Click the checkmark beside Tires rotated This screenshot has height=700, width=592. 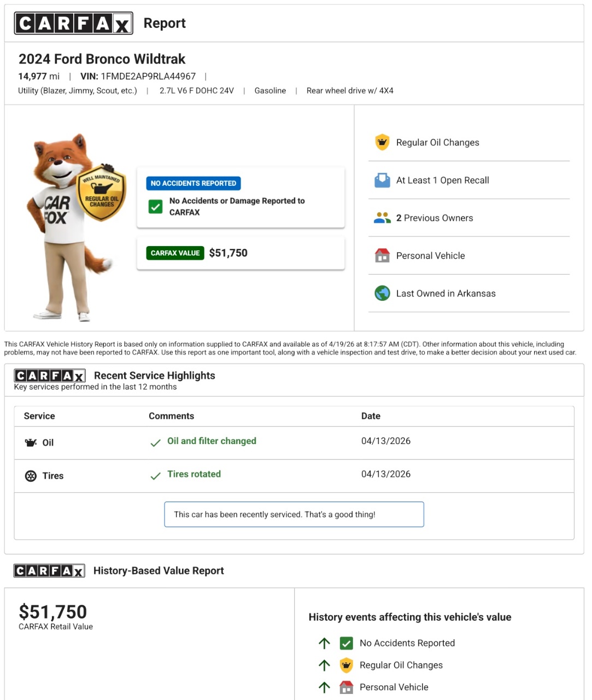click(x=155, y=476)
